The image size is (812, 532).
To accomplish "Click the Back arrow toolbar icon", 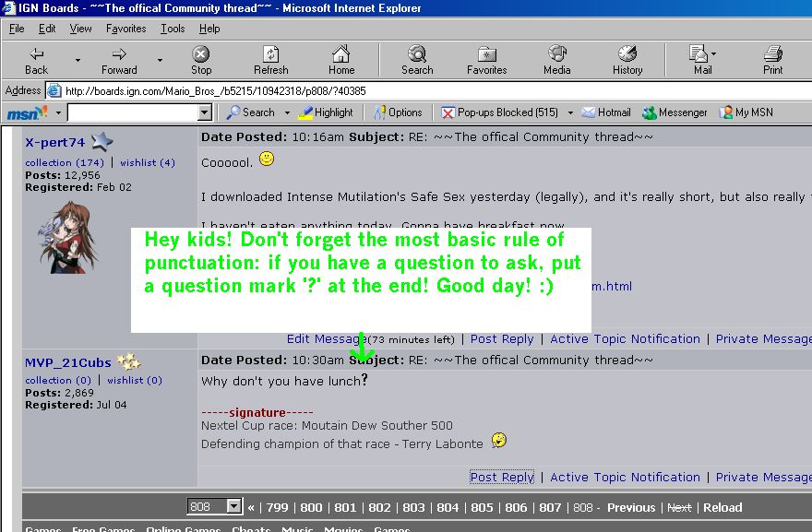I will (x=37, y=55).
